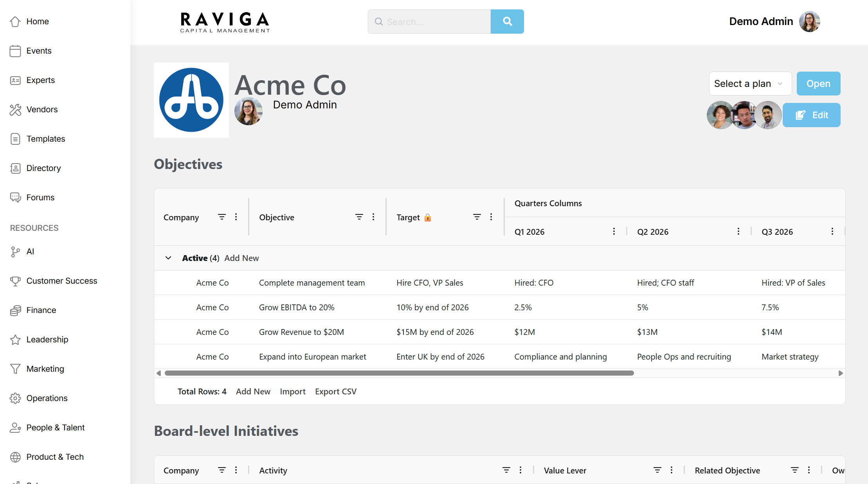Click the Templates document icon
Viewport: 868px width, 484px height.
coord(15,139)
